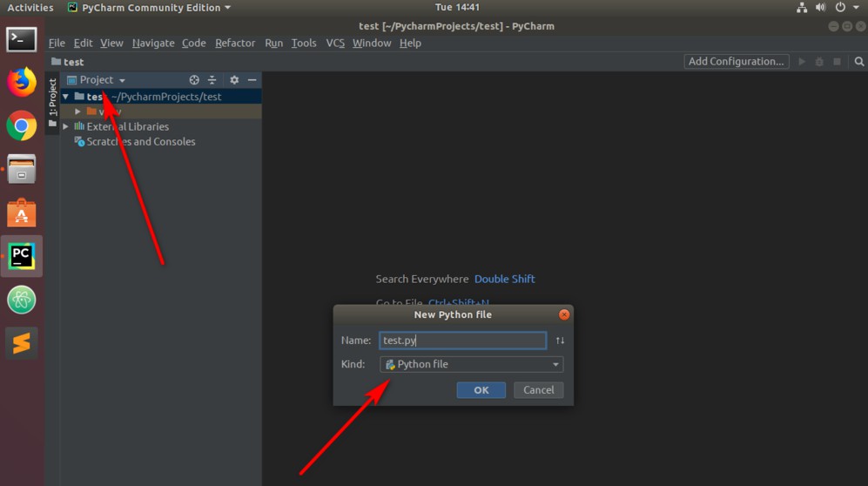Open the power menu icon
868x486 pixels.
coord(840,7)
